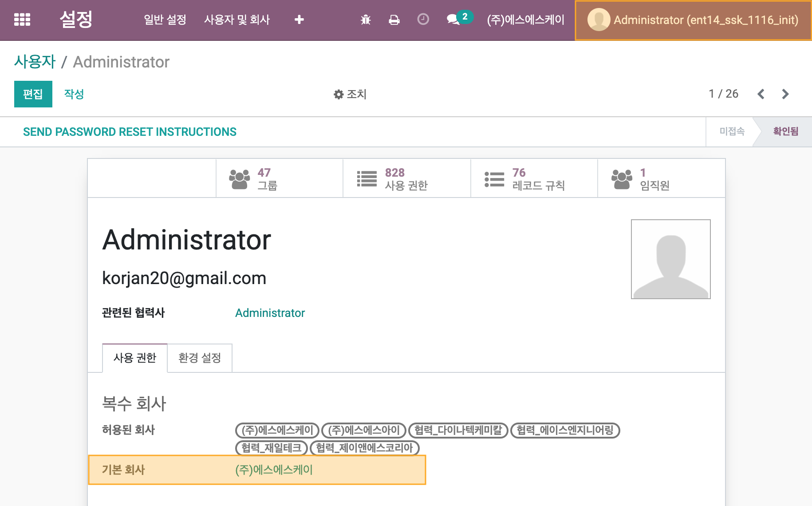Viewport: 812px width, 506px height.
Task: Click the Administrator name heading
Action: pyautogui.click(x=187, y=240)
